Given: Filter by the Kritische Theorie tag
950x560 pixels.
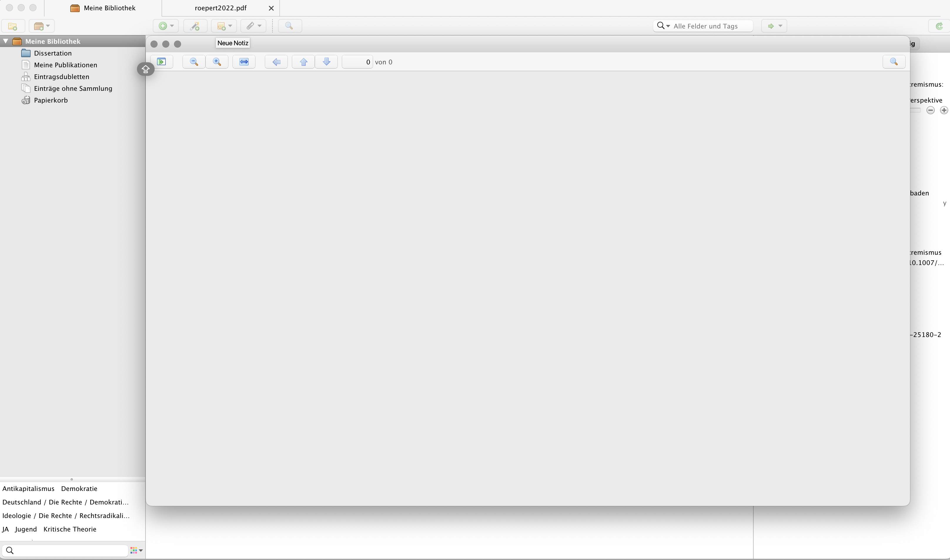Looking at the screenshot, I should pos(70,529).
